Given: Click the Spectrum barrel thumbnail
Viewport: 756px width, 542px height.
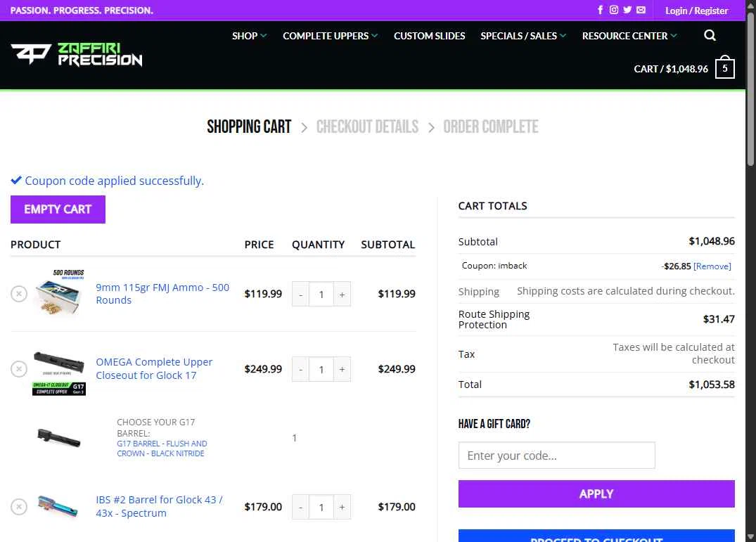Looking at the screenshot, I should coord(58,507).
